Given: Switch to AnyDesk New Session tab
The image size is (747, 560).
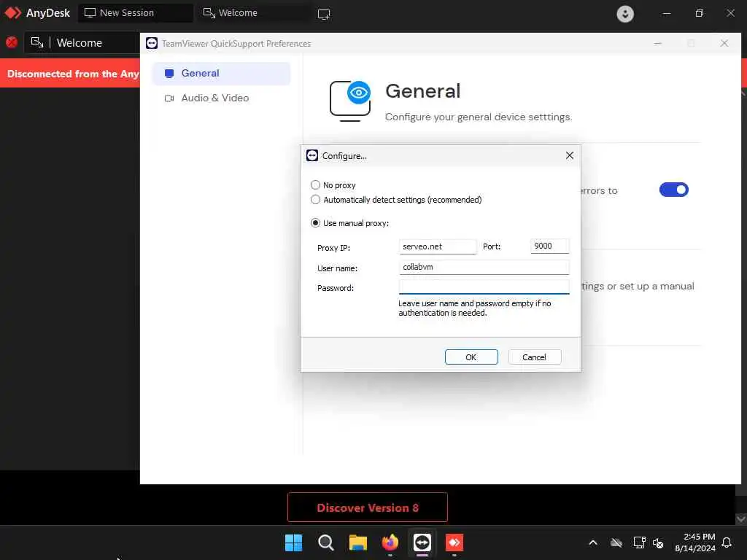Looking at the screenshot, I should 136,13.
